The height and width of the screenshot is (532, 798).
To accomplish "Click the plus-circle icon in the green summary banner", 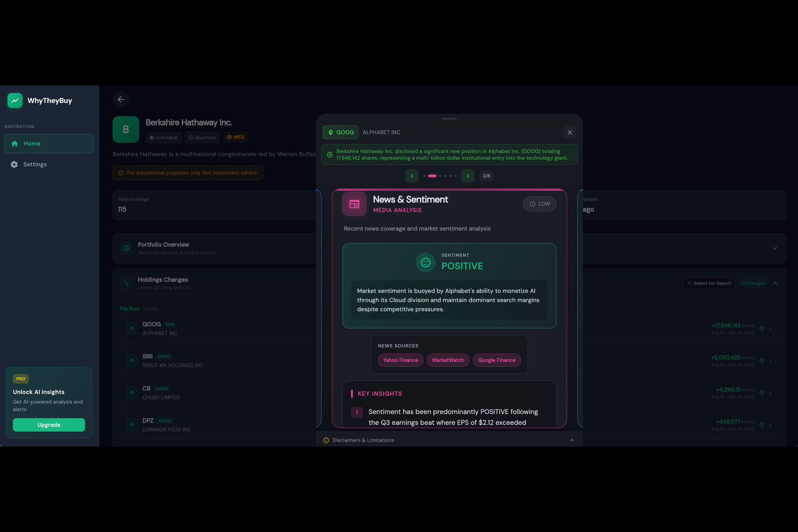I will (x=330, y=155).
